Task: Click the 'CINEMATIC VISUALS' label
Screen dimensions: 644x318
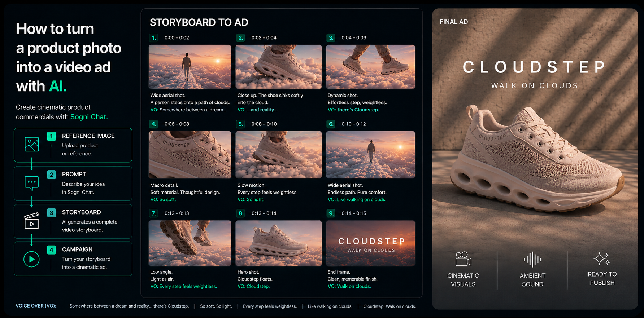Action: [x=463, y=280]
